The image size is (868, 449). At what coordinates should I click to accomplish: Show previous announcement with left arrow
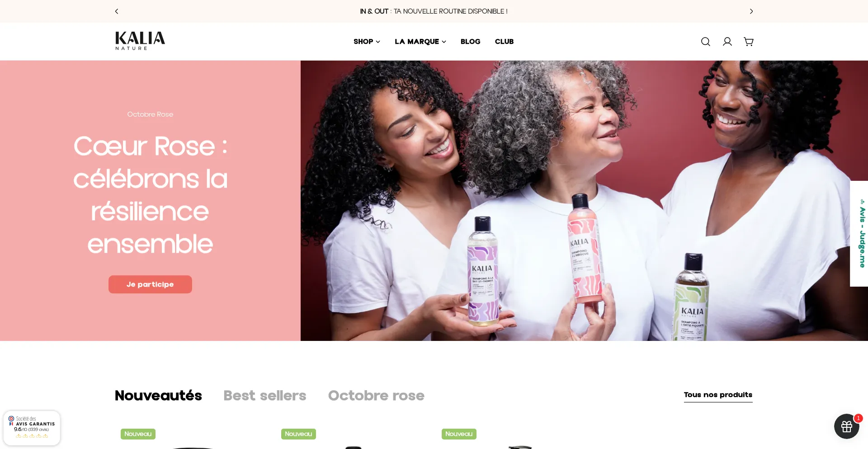pyautogui.click(x=117, y=11)
